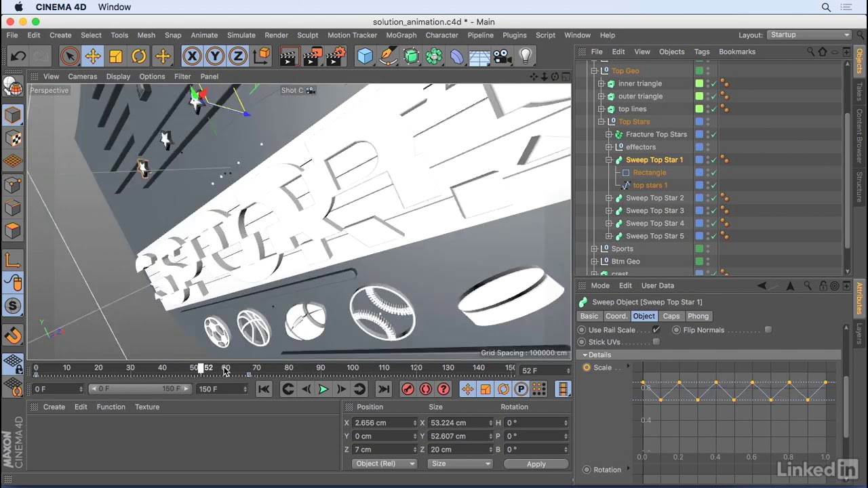Open Edit Render Settings icon
Viewport: 868px width, 488px height.
pos(336,56)
